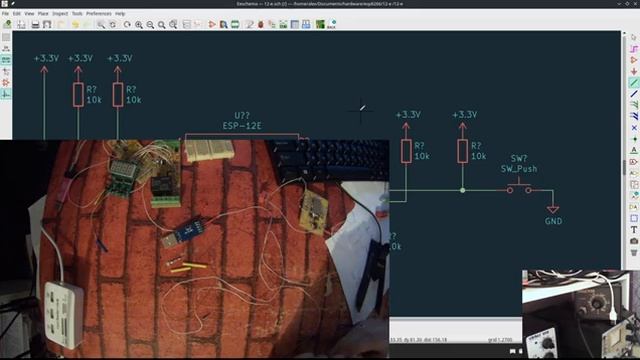640x360 pixels.
Task: Select the Net Label tool
Action: point(634,150)
